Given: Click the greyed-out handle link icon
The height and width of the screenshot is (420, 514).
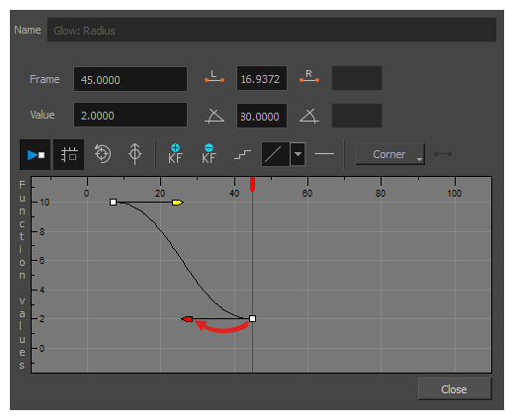Looking at the screenshot, I should (x=443, y=154).
